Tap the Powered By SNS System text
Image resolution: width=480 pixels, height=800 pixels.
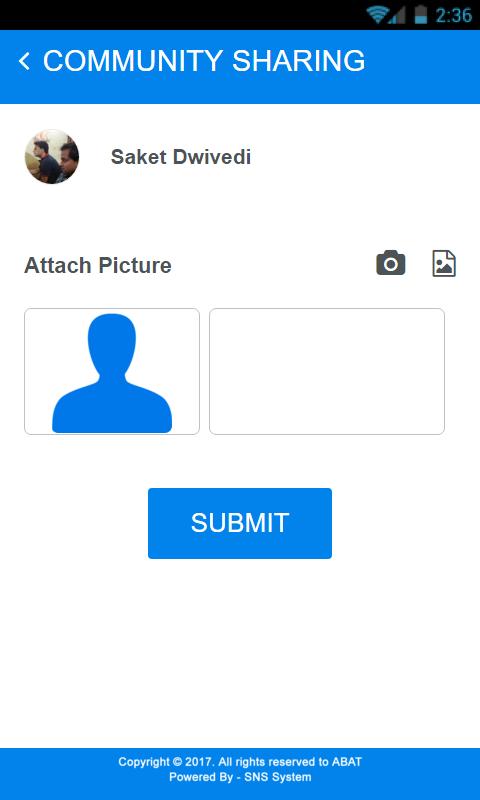(x=240, y=777)
